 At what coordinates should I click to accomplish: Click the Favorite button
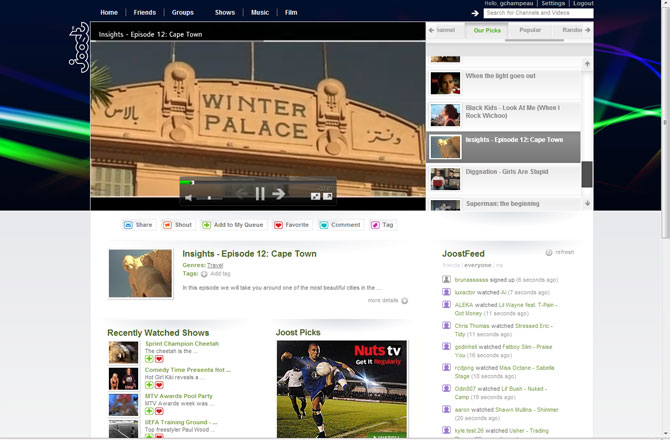(292, 225)
